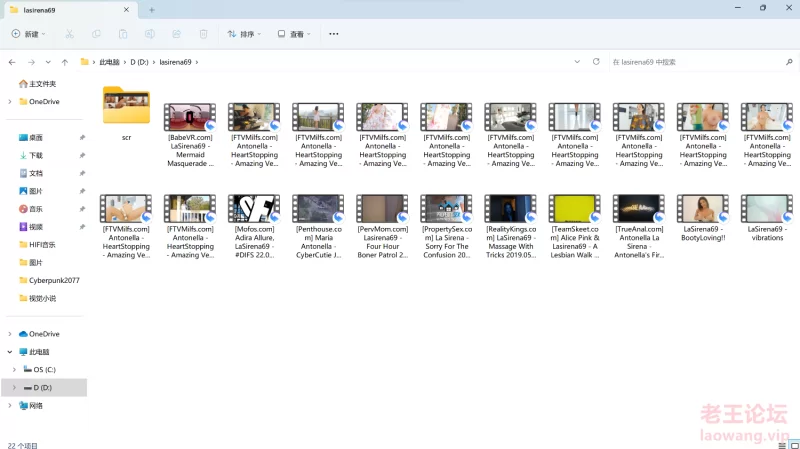Screen dimensions: 800x449
Task: Collapse the 此电脑 tree node
Action: click(x=10, y=352)
